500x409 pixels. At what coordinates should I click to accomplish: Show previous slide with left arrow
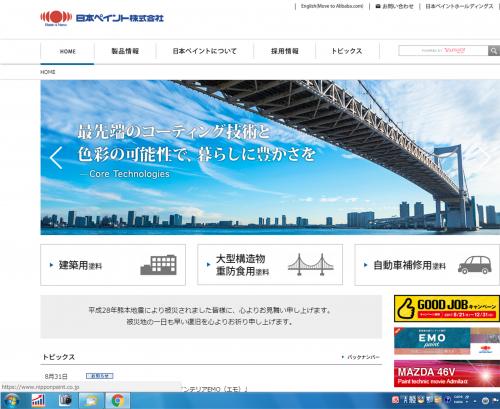(56, 158)
